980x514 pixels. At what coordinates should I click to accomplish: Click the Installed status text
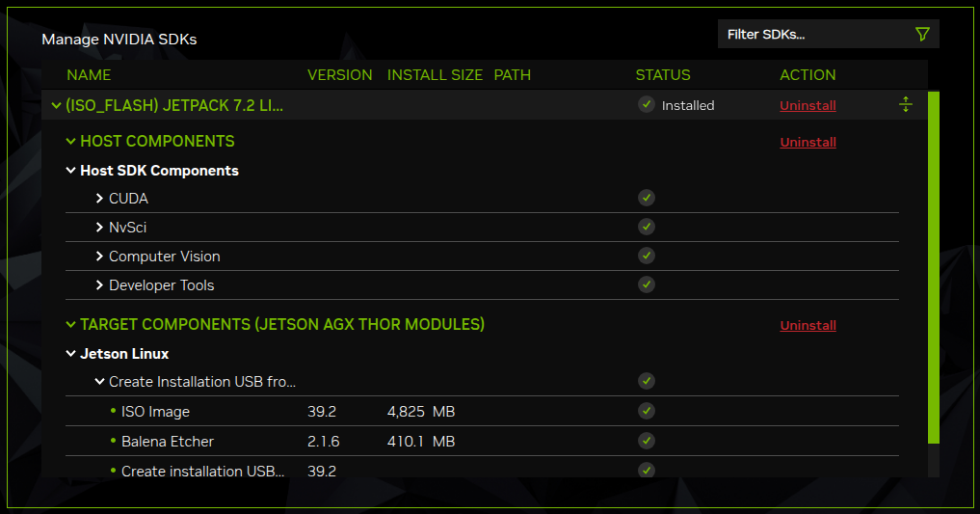(x=687, y=106)
